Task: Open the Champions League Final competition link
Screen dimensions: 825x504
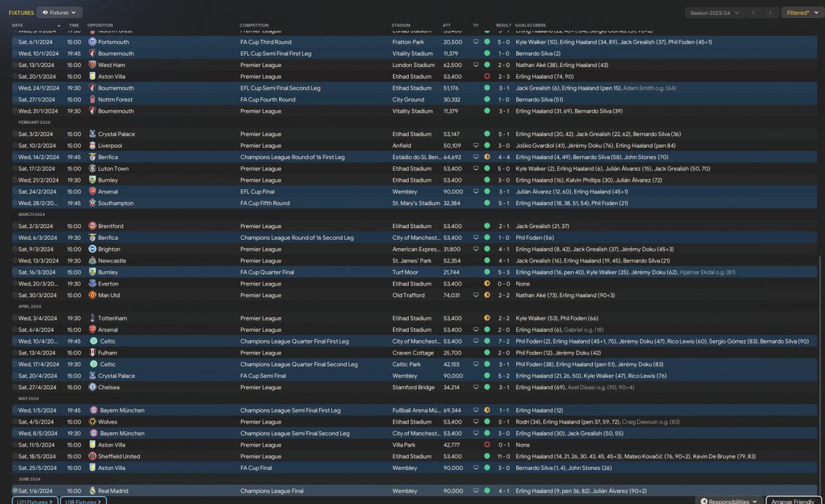Action: point(271,491)
